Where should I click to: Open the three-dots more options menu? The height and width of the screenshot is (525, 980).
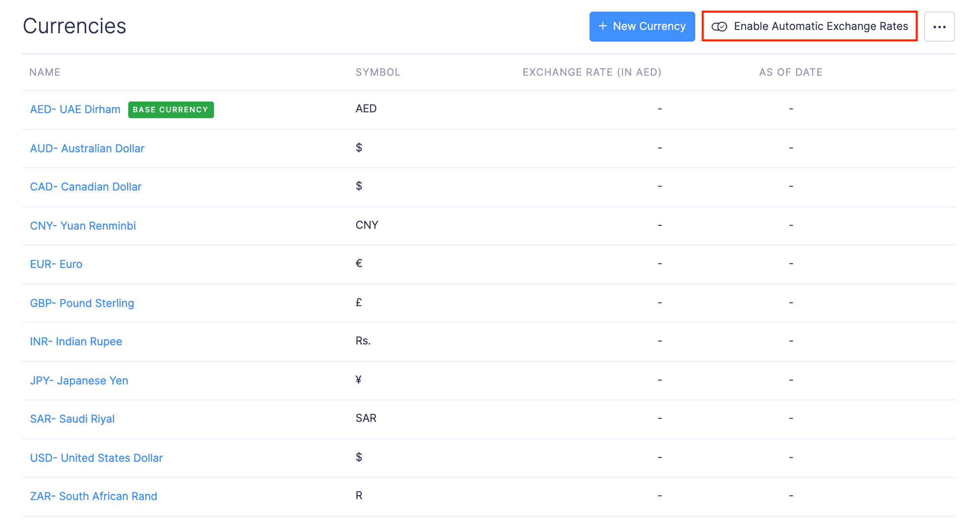point(939,27)
